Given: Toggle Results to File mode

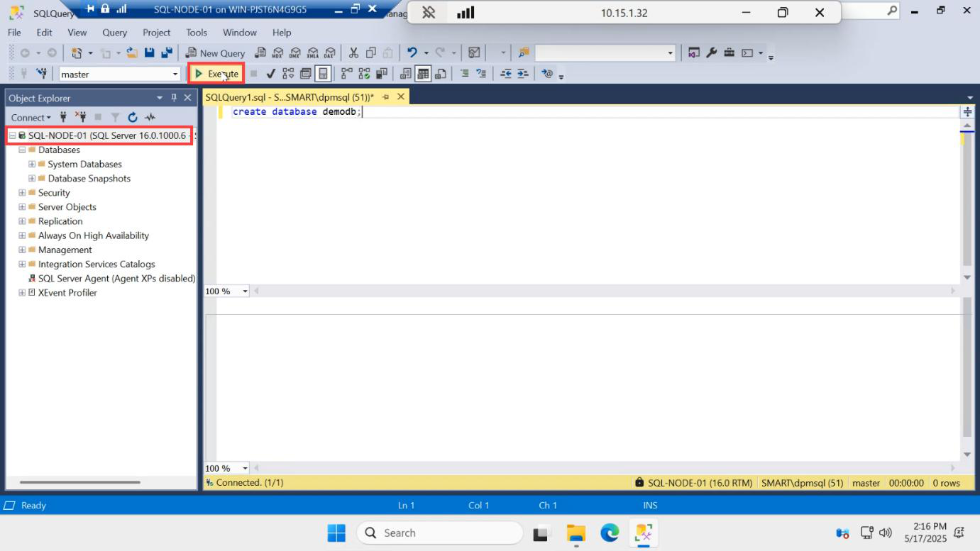Looking at the screenshot, I should (441, 74).
